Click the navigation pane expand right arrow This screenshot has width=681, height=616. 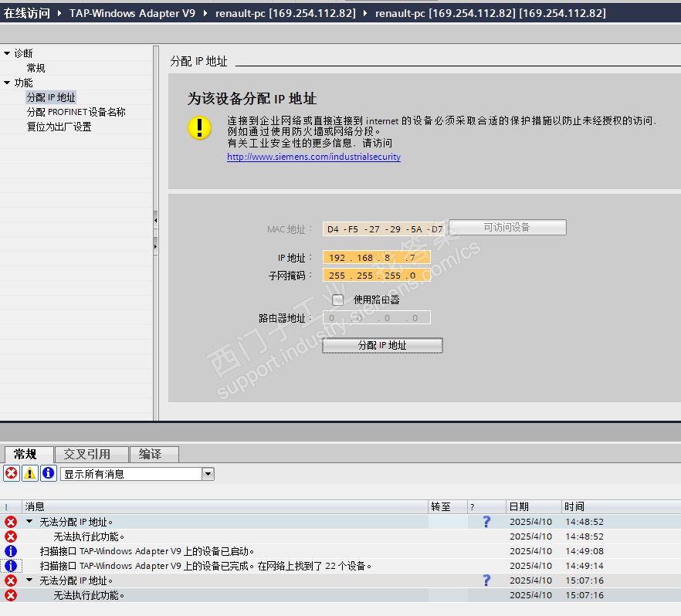point(155,246)
